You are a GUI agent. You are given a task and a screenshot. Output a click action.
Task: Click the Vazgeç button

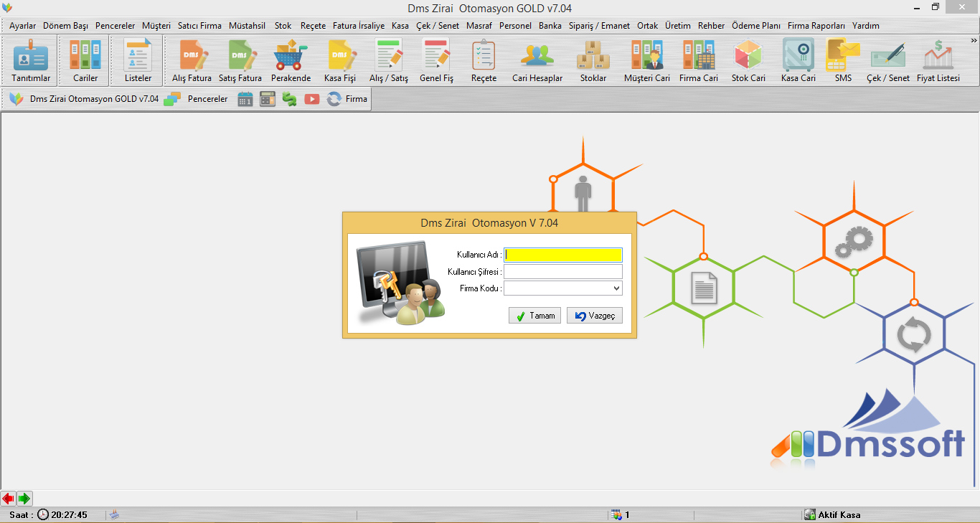pos(594,316)
